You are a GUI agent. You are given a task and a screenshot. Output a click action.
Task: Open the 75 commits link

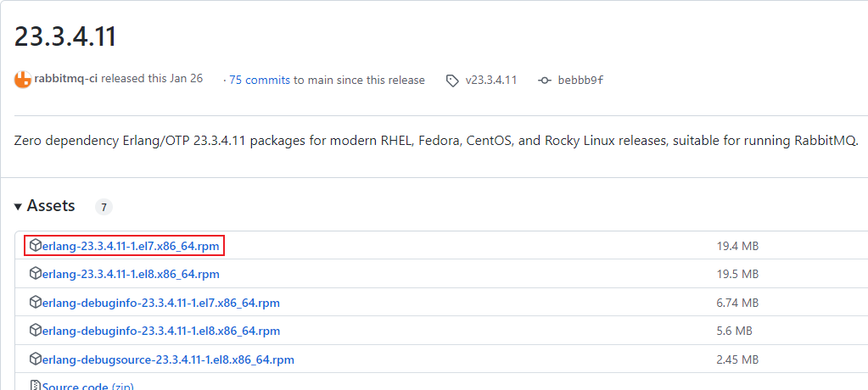259,81
